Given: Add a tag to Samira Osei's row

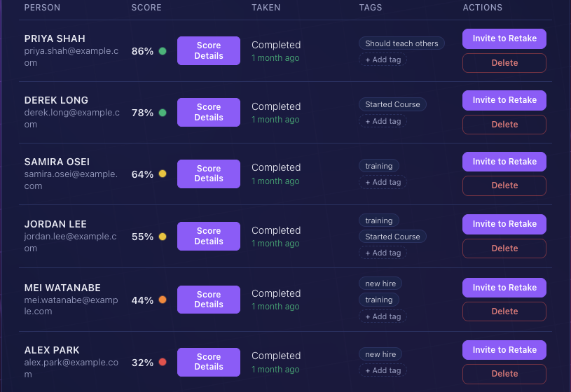Looking at the screenshot, I should 383,182.
